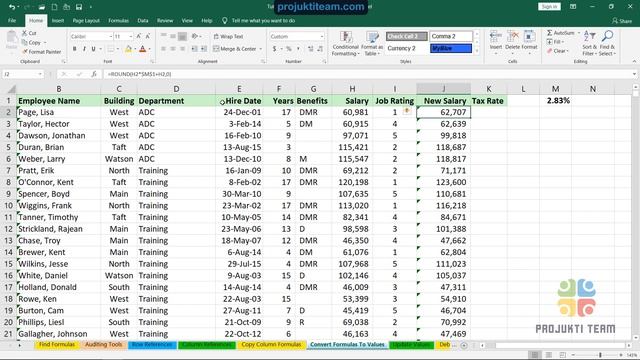Select the Format Painter brush
The width and height of the screenshot is (640, 360).
pyautogui.click(x=25, y=52)
